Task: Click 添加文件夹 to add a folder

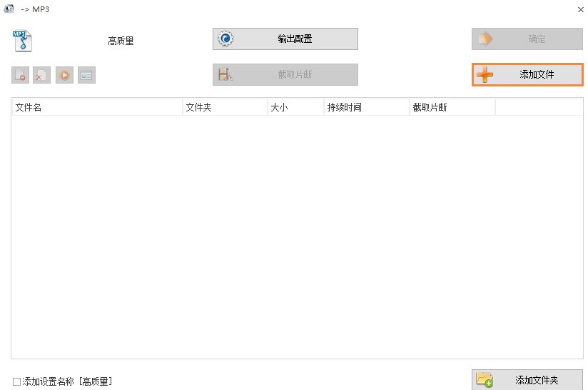Action: (x=527, y=380)
